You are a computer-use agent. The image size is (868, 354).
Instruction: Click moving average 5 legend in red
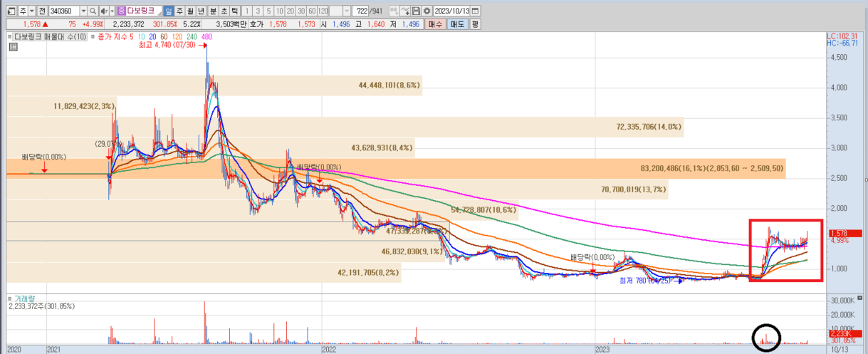click(x=131, y=36)
